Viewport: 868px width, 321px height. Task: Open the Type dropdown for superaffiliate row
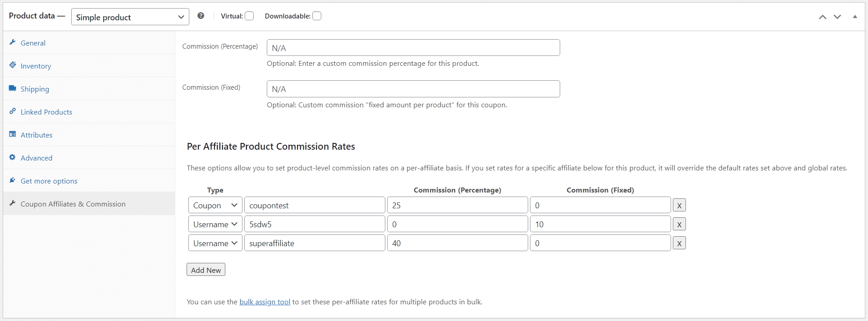pyautogui.click(x=215, y=243)
